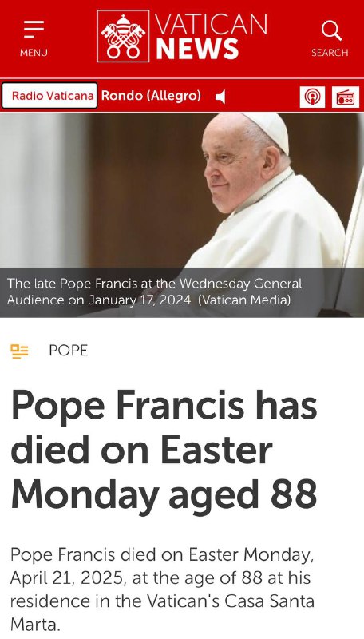Screen dimensions: 364x639
Task: Click the Rondo (Allegro) track title
Action: tap(151, 96)
